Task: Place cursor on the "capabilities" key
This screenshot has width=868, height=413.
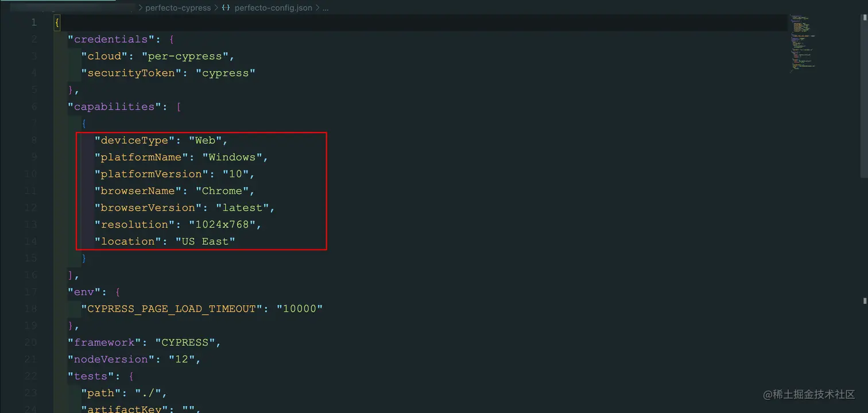Action: (x=115, y=107)
